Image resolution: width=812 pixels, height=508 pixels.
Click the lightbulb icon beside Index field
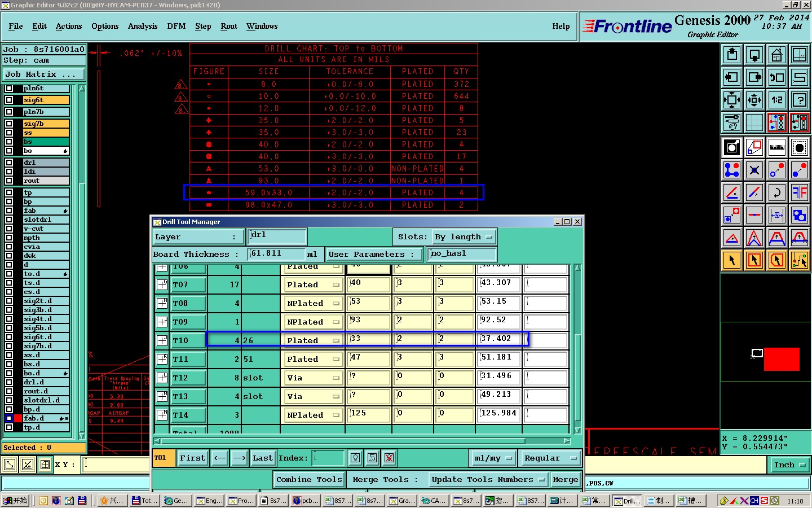click(x=355, y=458)
